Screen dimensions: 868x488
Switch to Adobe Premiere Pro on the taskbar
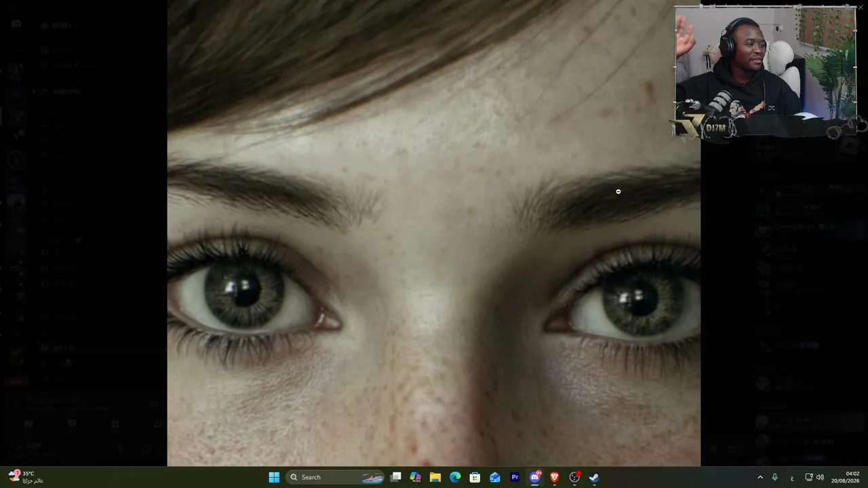[515, 477]
